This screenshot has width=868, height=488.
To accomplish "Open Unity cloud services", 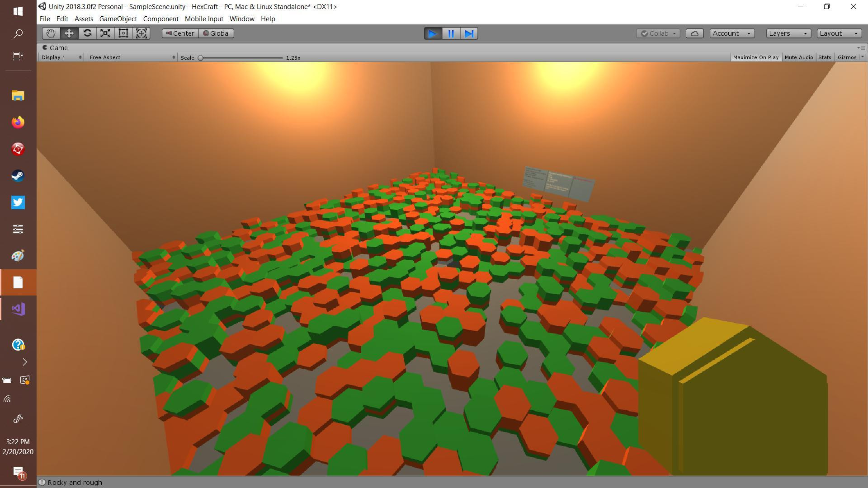I will (694, 33).
